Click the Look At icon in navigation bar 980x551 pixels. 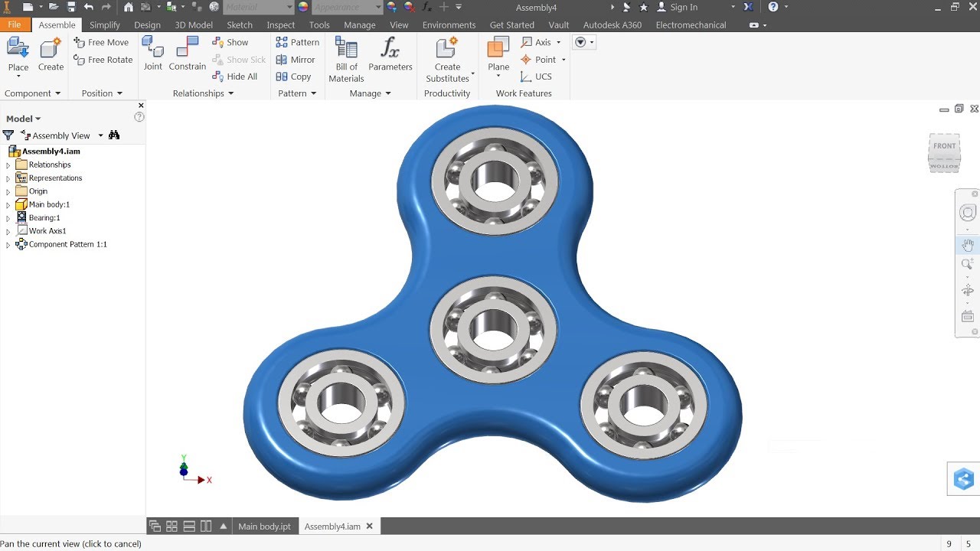(968, 317)
